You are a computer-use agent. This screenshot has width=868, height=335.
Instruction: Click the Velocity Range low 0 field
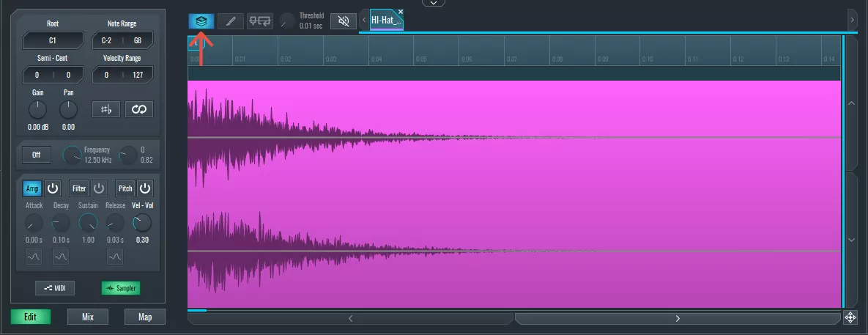pyautogui.click(x=107, y=75)
